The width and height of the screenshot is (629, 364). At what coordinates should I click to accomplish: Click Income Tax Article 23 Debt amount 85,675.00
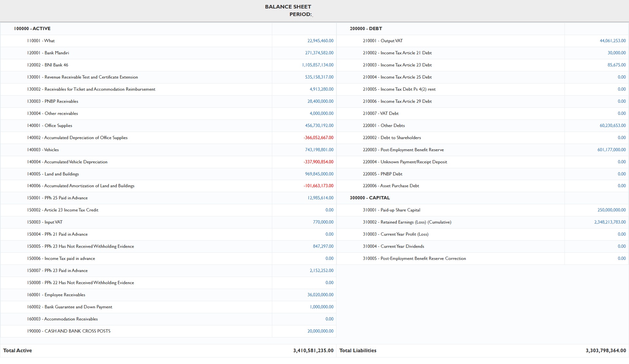[x=617, y=65]
